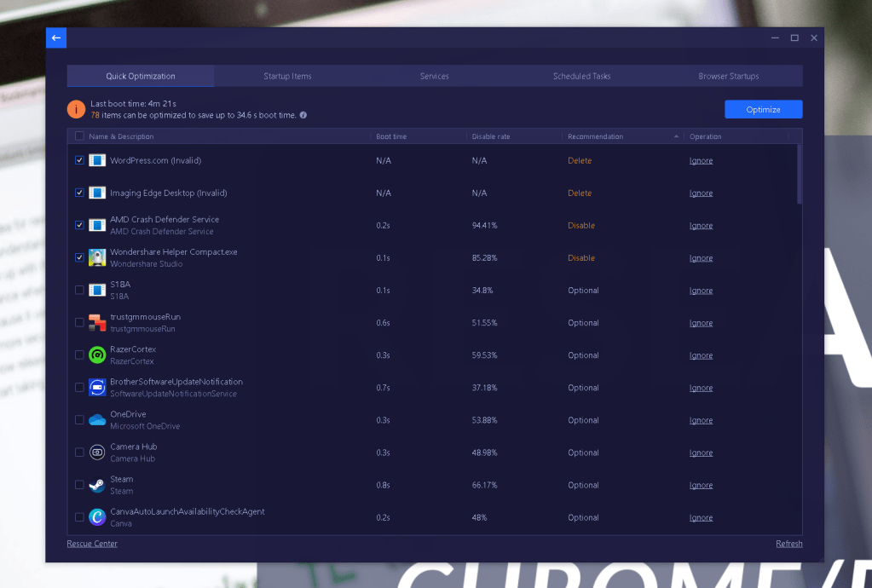Sort by Recommendation column arrow
Screen dimensions: 872x588
(676, 136)
